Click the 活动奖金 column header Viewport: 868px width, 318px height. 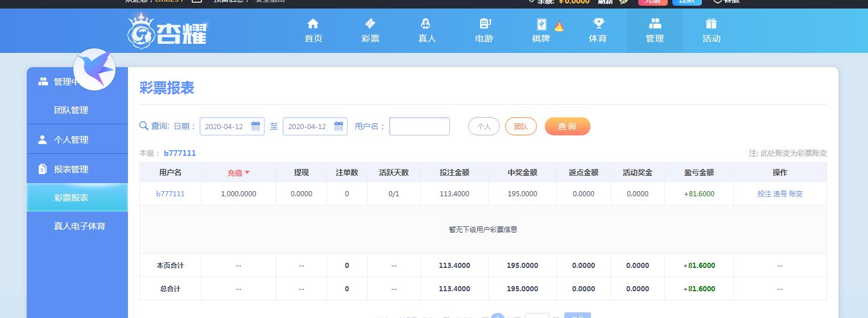pyautogui.click(x=637, y=172)
